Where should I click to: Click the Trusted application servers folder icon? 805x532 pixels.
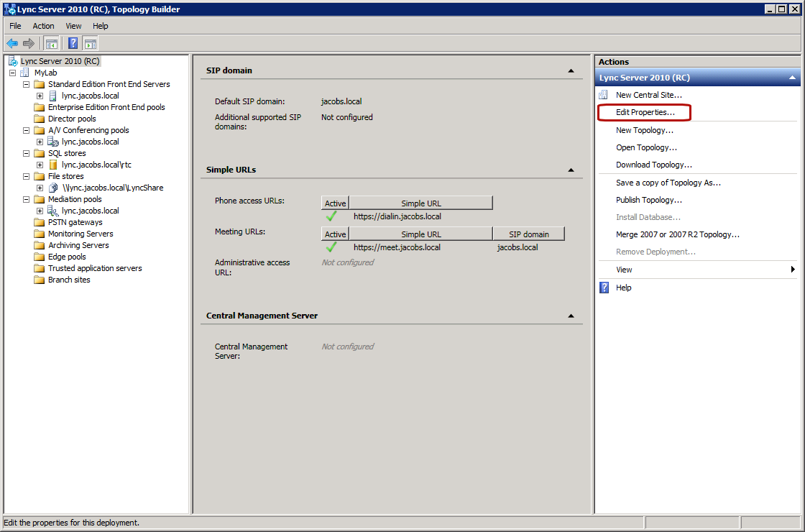pyautogui.click(x=39, y=268)
